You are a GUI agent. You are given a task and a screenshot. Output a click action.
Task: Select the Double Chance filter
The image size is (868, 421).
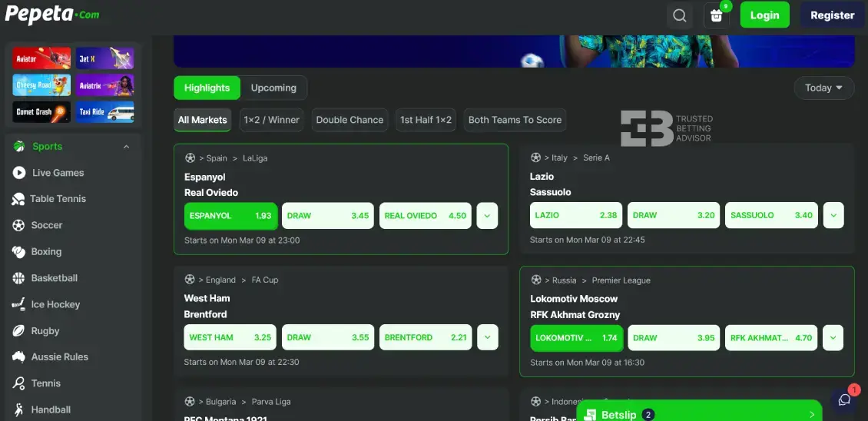350,120
